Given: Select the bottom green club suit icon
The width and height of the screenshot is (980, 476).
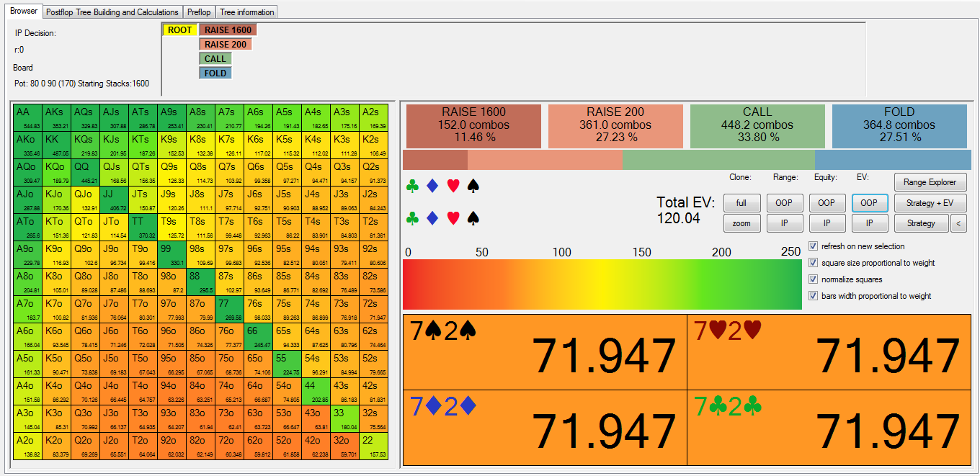Looking at the screenshot, I should [x=412, y=217].
